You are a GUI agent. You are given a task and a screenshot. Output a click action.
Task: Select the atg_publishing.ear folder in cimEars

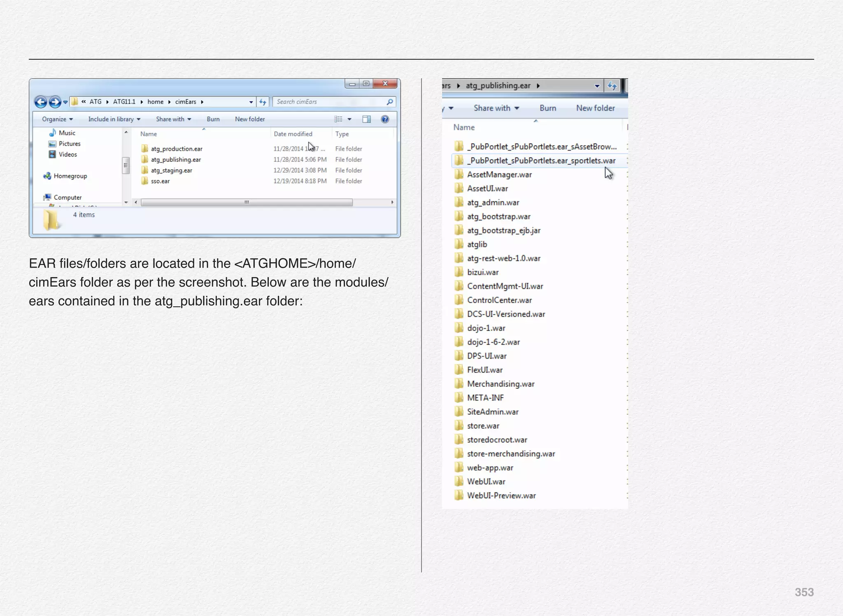coord(171,159)
